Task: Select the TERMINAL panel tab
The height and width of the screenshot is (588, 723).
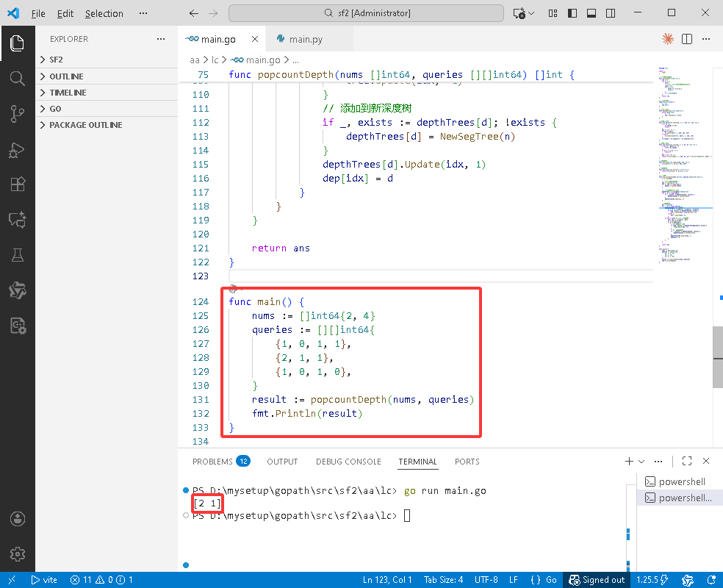Action: pos(418,461)
